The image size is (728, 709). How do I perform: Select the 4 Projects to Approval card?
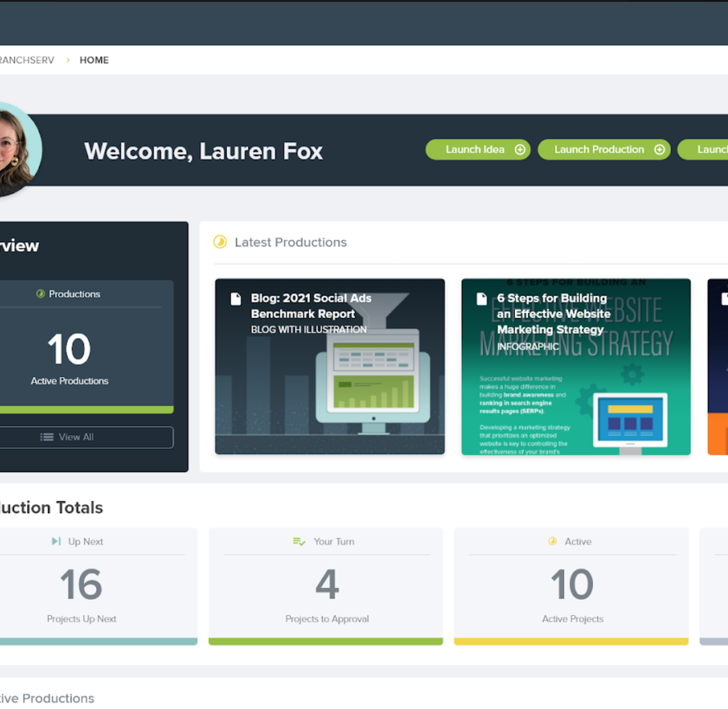(x=326, y=586)
